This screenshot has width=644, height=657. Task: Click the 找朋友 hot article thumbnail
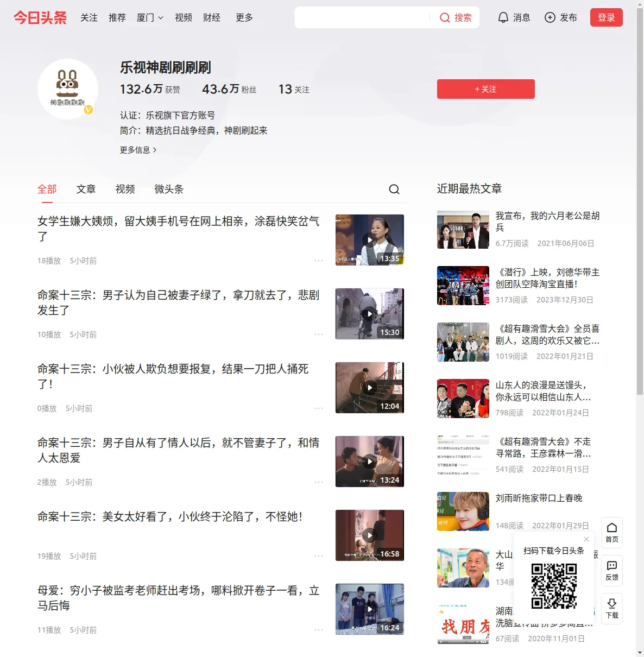click(463, 624)
